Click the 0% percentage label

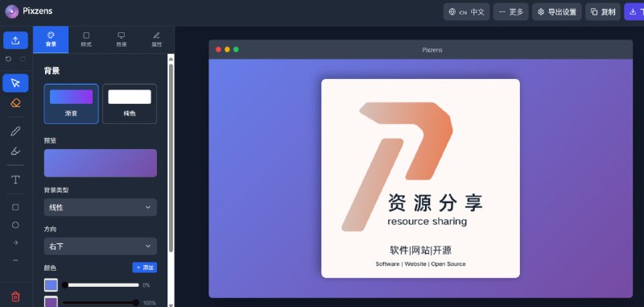point(147,285)
